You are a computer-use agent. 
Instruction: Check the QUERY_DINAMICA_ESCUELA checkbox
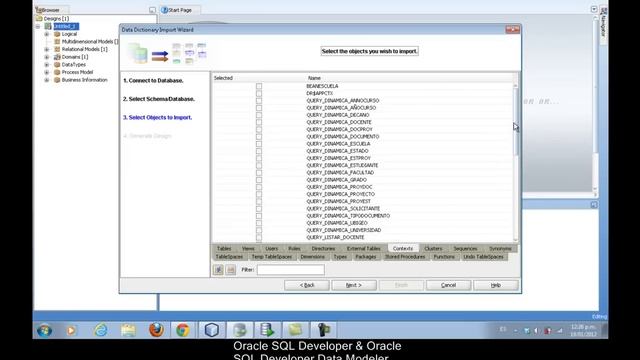pos(259,144)
